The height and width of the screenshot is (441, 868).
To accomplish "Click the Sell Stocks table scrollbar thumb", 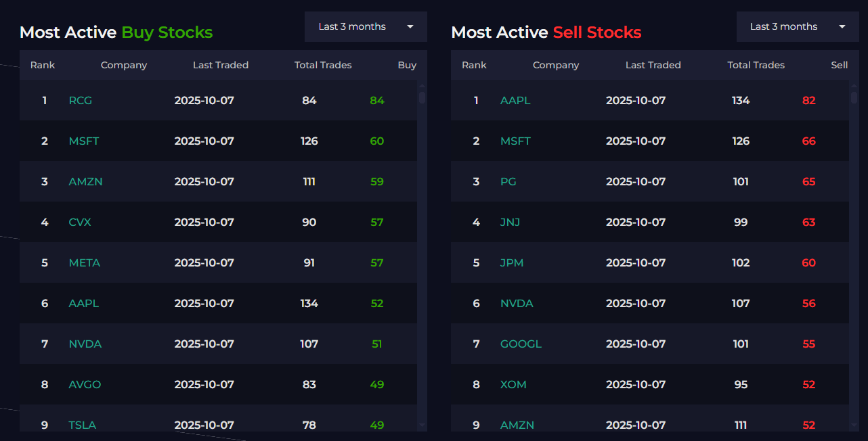I will [x=854, y=97].
